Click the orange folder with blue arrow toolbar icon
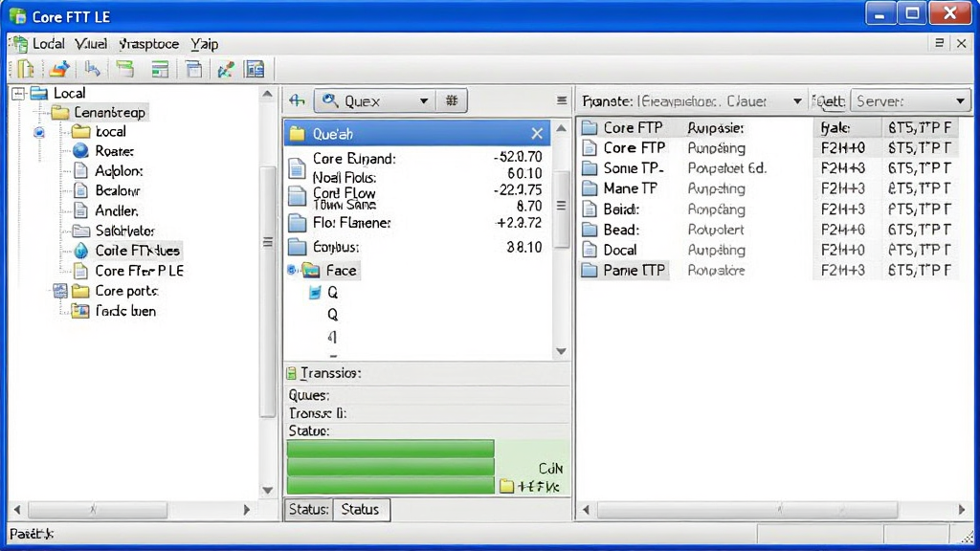The image size is (980, 551). pyautogui.click(x=59, y=69)
